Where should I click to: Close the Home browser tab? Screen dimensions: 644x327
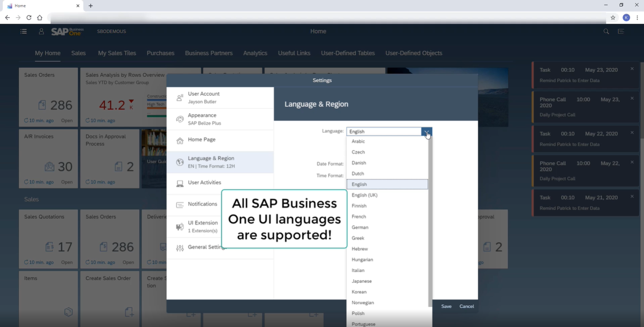pyautogui.click(x=78, y=6)
